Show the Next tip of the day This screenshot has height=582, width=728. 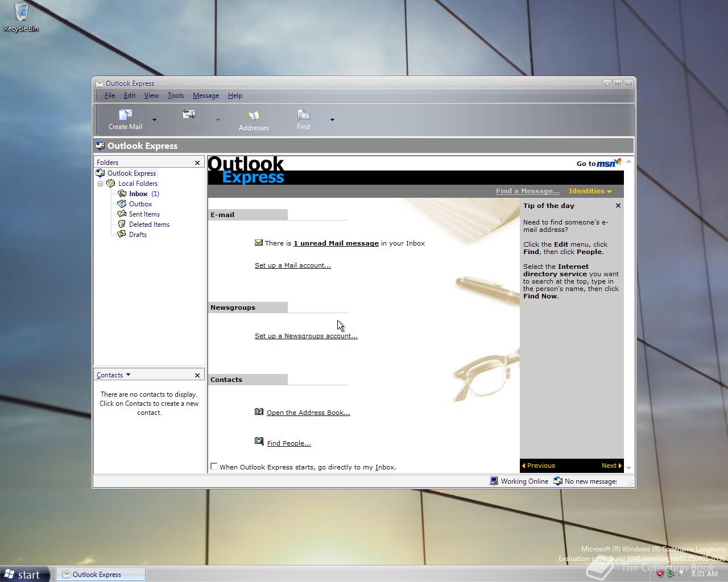point(611,465)
